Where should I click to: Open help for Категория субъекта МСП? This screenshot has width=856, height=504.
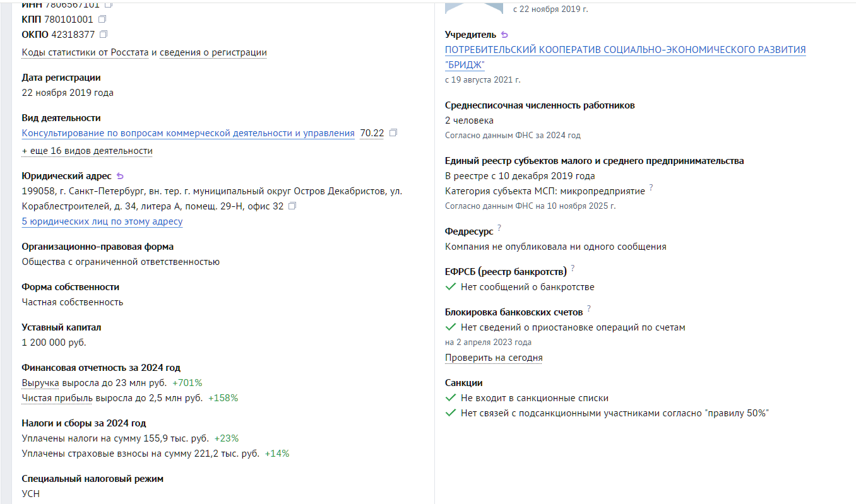651,188
